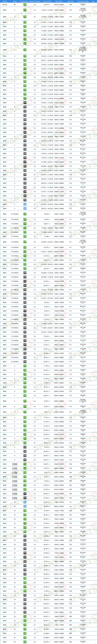Click the Nadwozie column header
This screenshot has height=644, width=97.
[x=71, y=1]
